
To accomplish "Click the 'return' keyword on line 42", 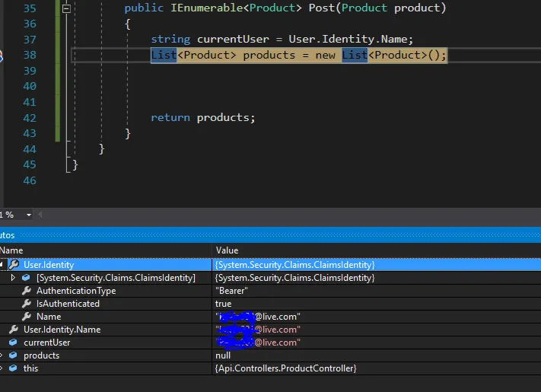I will coord(170,118).
